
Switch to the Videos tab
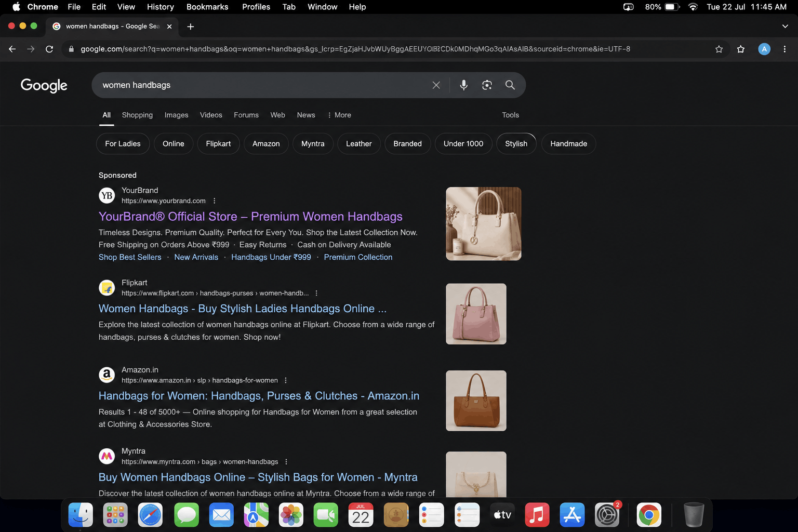tap(211, 115)
